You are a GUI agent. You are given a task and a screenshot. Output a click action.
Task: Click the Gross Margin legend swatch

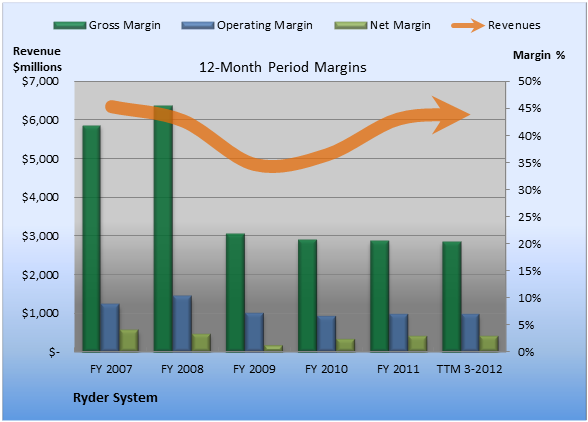pyautogui.click(x=70, y=26)
